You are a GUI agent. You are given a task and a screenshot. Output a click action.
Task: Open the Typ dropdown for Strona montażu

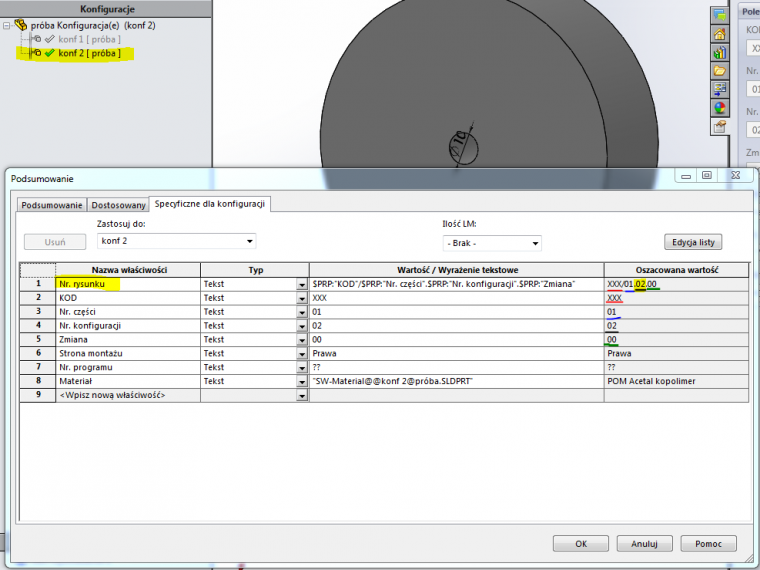302,354
